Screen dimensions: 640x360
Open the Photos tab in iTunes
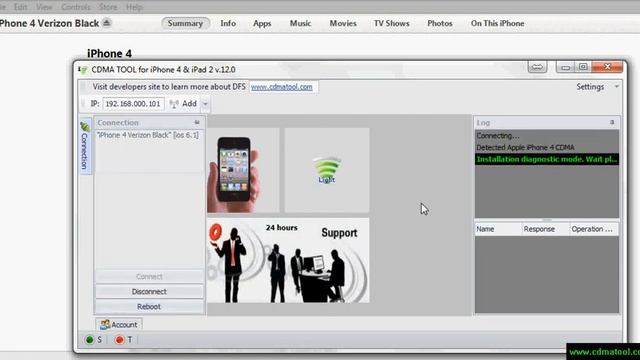point(440,23)
